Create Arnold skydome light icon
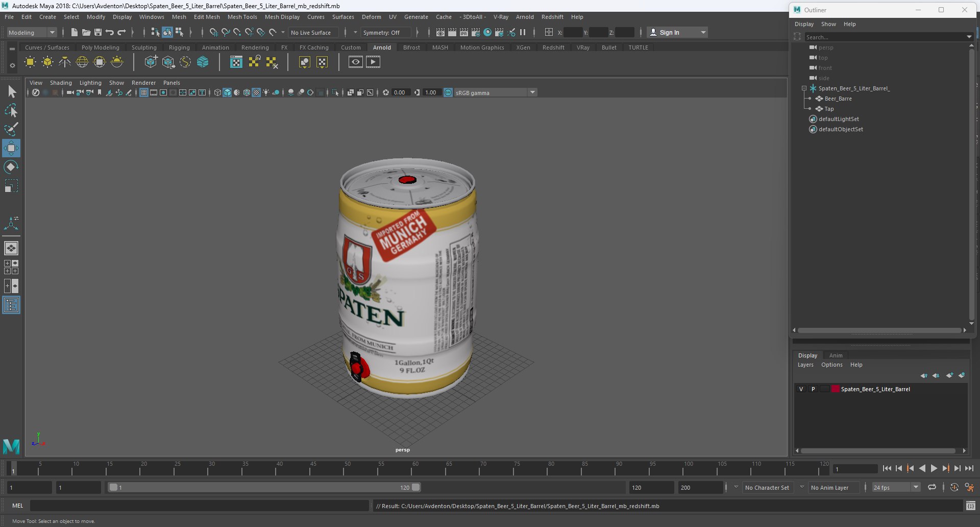The height and width of the screenshot is (527, 980). coord(82,62)
